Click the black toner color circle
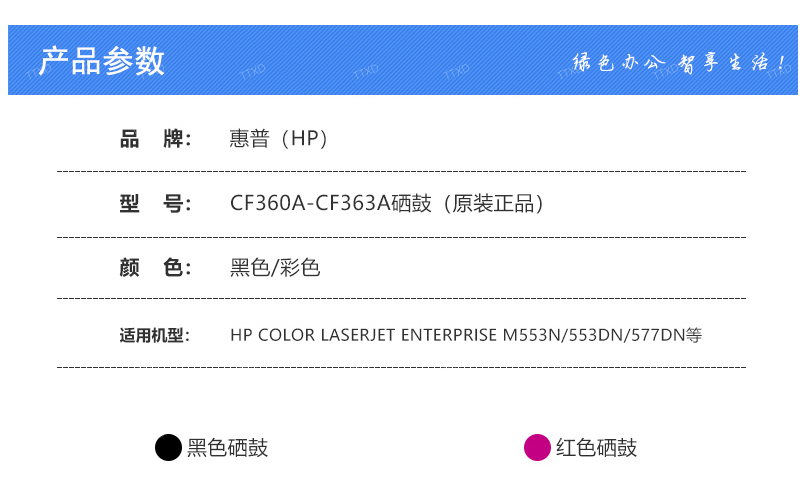The image size is (803, 504). [168, 448]
